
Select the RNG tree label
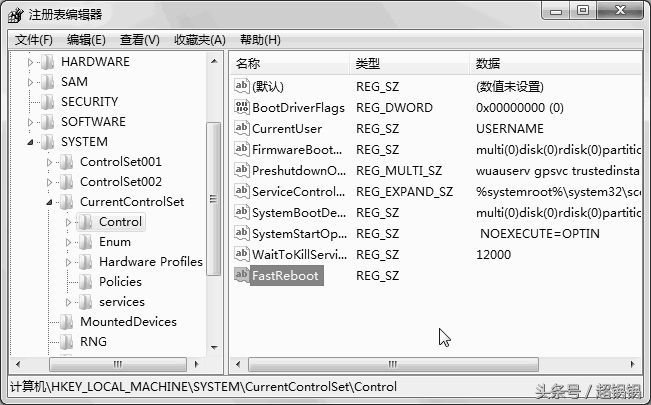(93, 342)
